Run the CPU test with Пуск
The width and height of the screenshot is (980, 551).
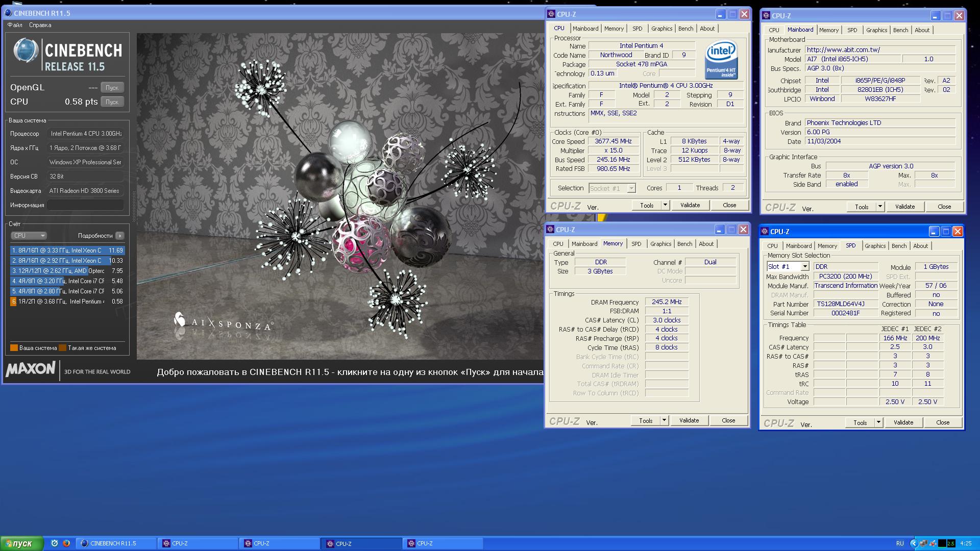(112, 102)
